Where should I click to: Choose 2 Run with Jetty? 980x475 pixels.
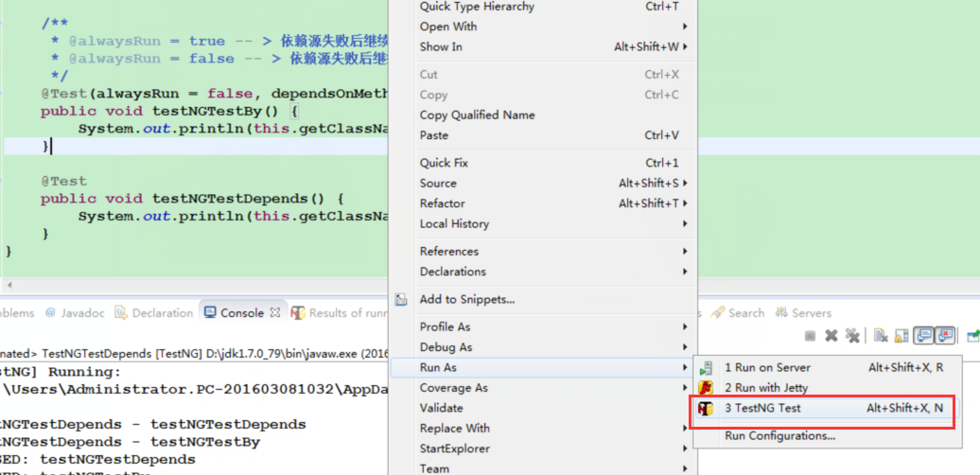[828, 388]
